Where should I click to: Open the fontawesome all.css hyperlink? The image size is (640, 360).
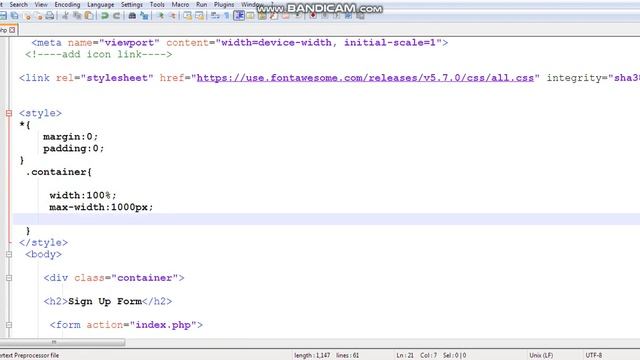tap(365, 78)
